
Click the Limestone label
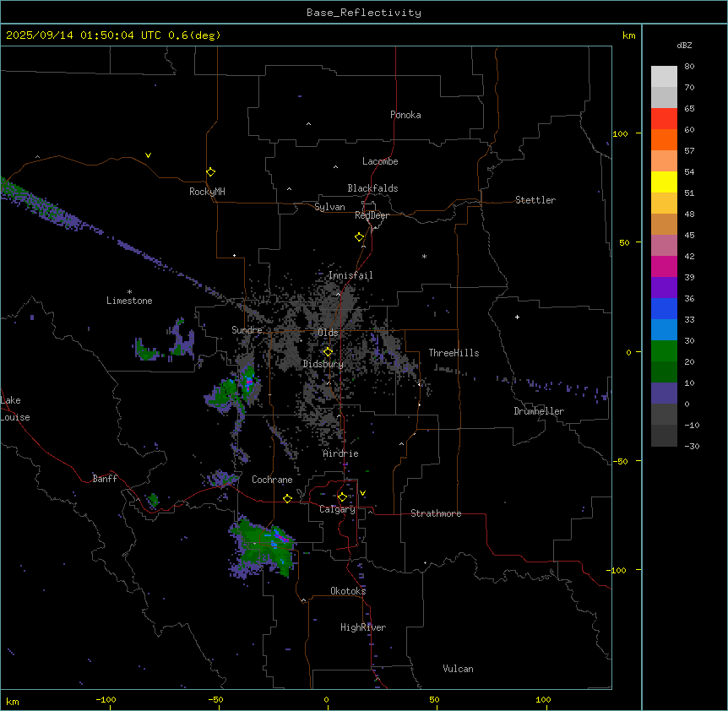point(129,301)
